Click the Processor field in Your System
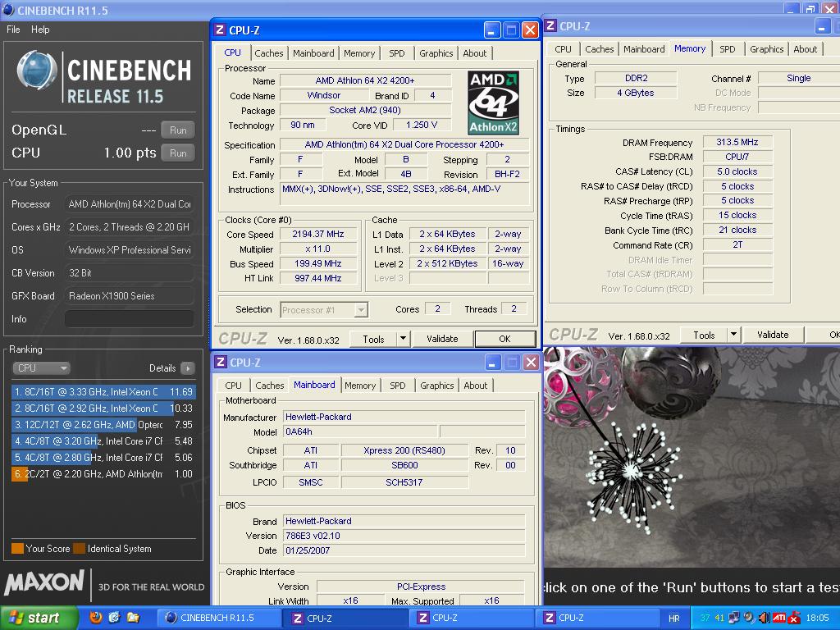The width and height of the screenshot is (840, 630). 129,204
